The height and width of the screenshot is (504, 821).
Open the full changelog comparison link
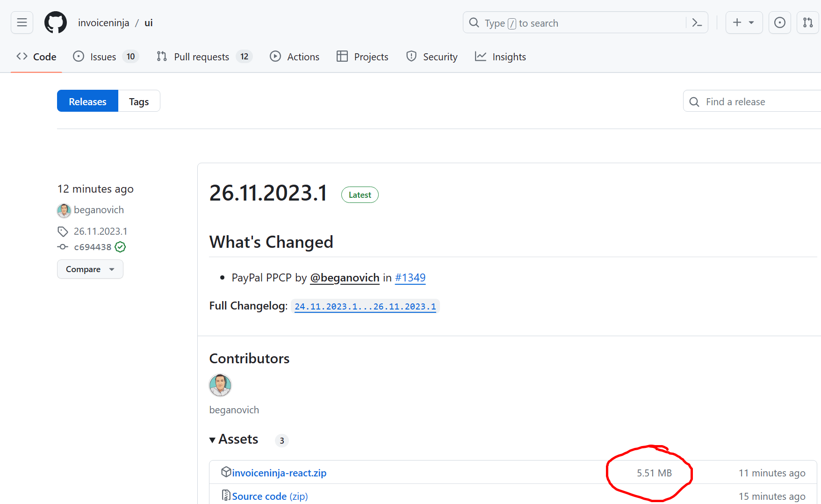365,307
